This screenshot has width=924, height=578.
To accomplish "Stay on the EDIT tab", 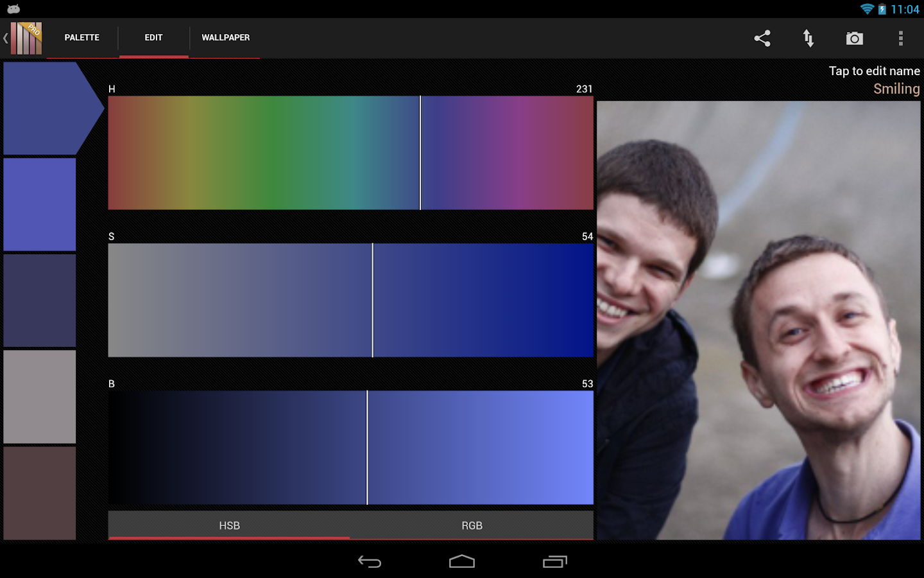I will 153,37.
